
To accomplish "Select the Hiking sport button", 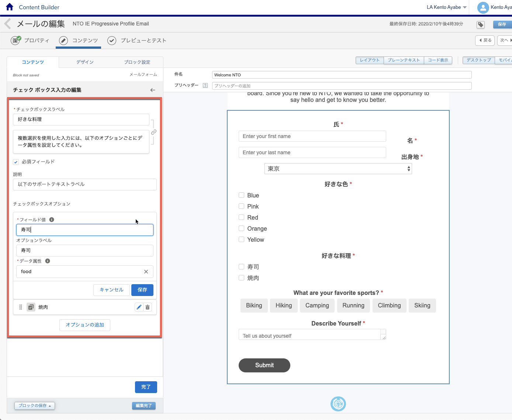I will 284,306.
